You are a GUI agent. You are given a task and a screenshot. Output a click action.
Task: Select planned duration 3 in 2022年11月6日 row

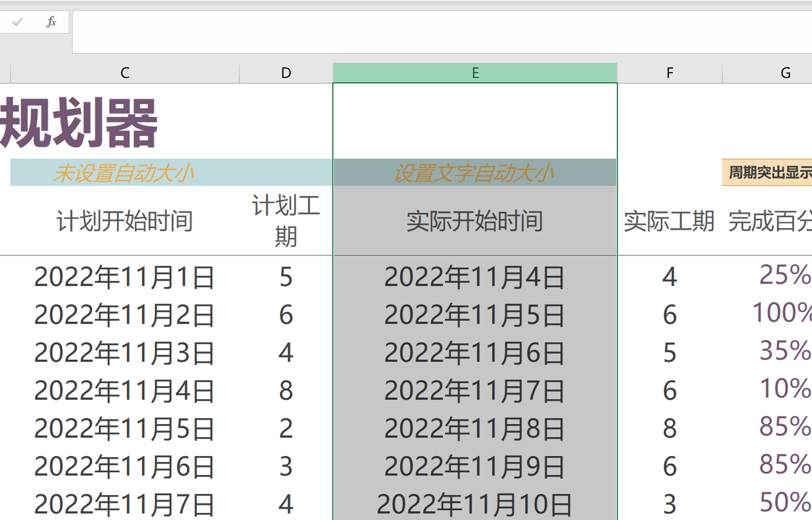[x=286, y=466]
